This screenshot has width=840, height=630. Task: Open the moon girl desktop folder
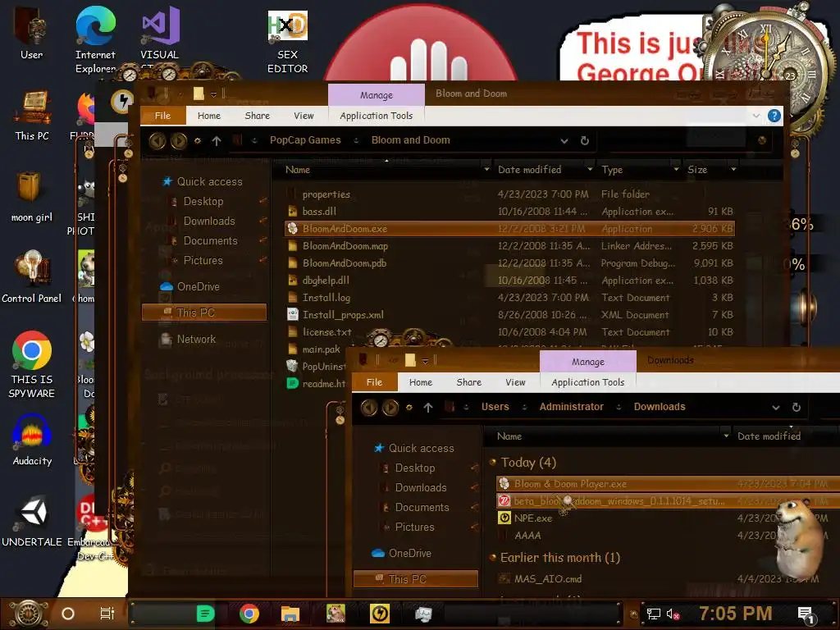(31, 195)
